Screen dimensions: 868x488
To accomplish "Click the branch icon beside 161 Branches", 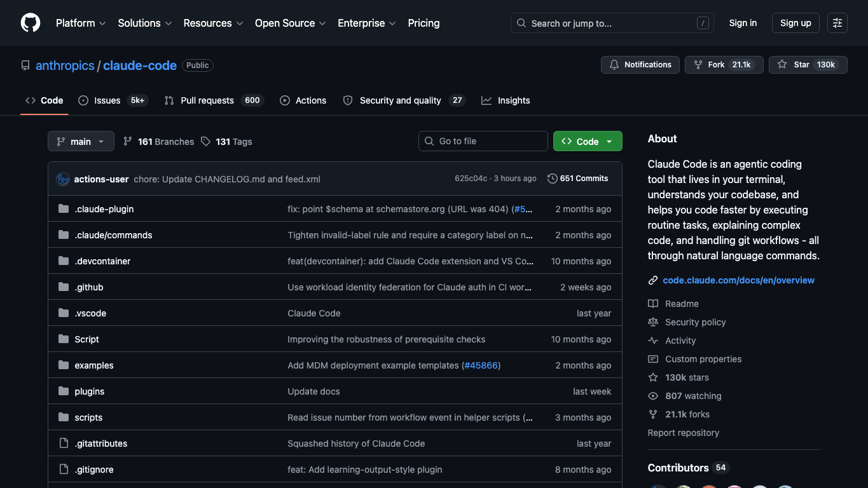I will [128, 142].
